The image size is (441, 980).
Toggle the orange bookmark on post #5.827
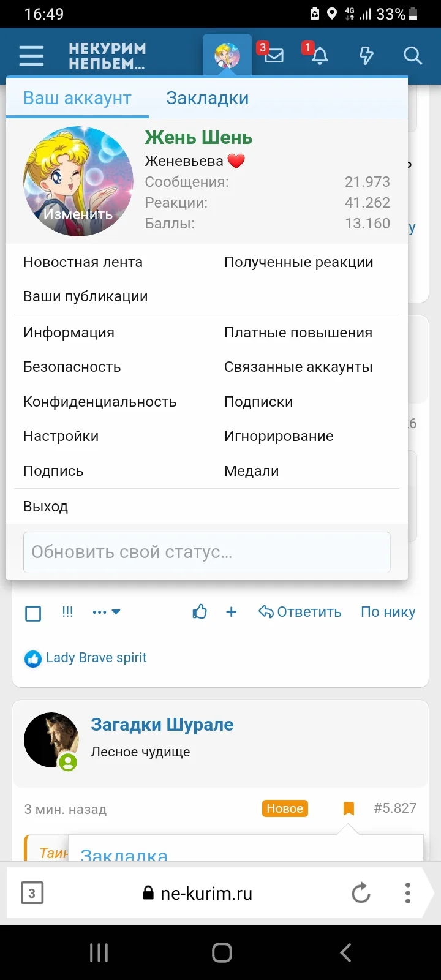pos(348,808)
